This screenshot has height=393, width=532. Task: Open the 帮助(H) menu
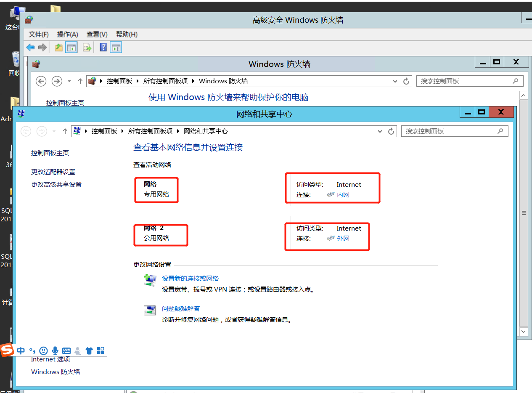click(127, 35)
